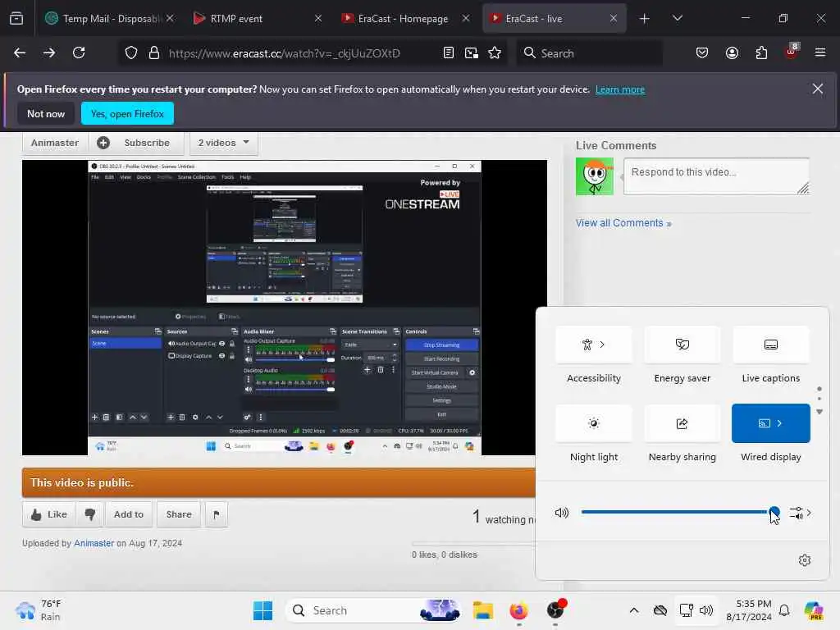Open the Windows Start menu
This screenshot has height=630, width=840.
pos(262,610)
